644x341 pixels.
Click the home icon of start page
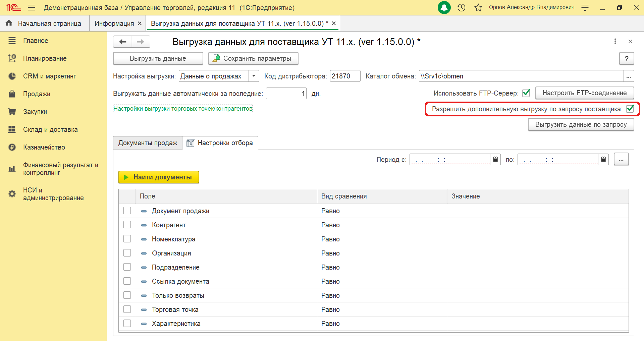9,23
